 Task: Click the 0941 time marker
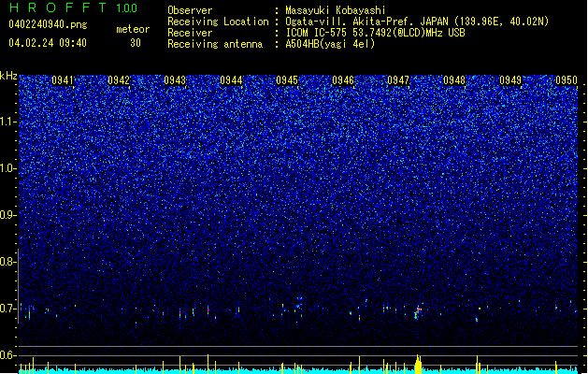[63, 80]
